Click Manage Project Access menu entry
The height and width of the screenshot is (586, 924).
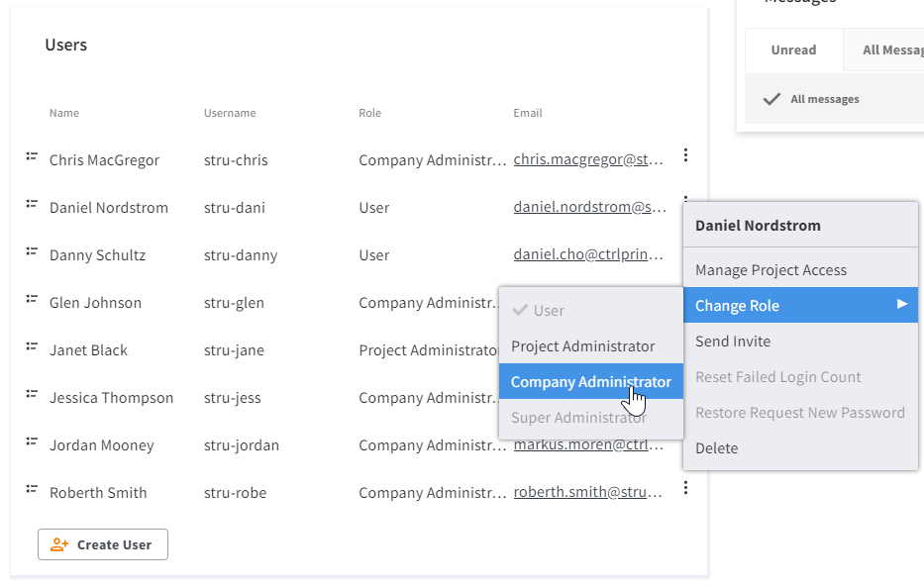[x=770, y=270]
